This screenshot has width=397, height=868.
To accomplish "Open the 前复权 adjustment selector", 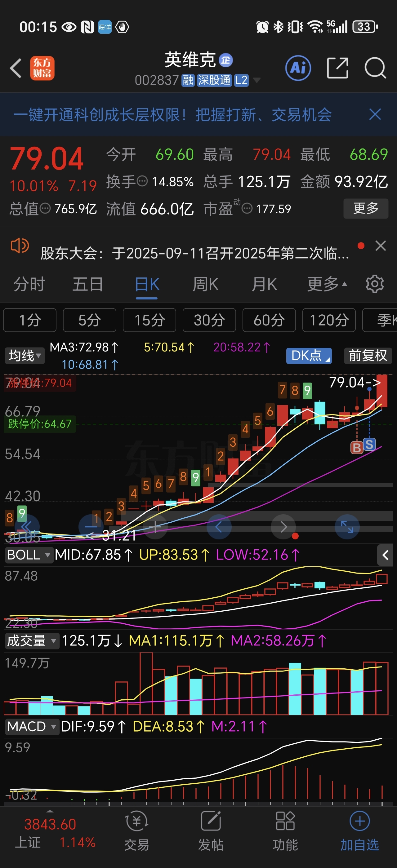I will 368,356.
